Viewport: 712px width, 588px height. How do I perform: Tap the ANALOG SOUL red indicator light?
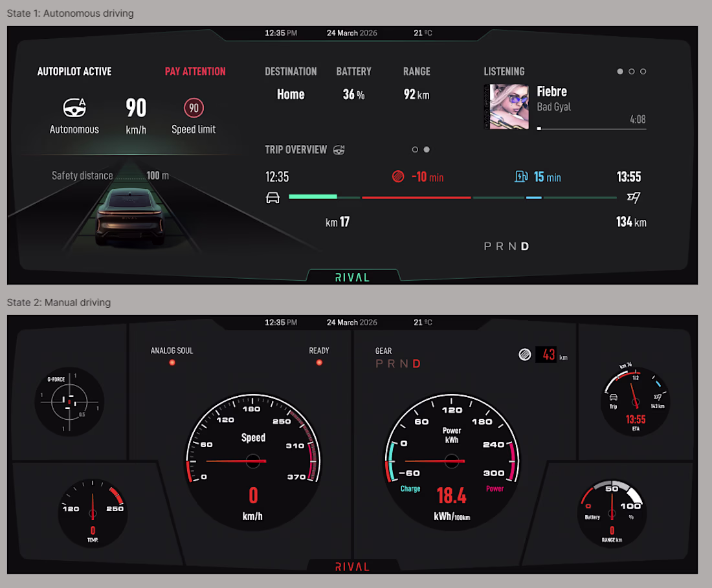(172, 362)
